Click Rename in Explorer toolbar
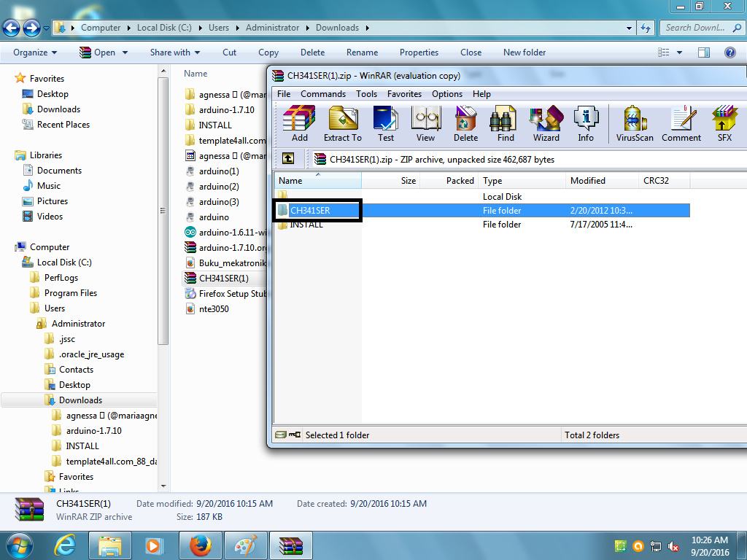This screenshot has width=747, height=560. [x=362, y=52]
